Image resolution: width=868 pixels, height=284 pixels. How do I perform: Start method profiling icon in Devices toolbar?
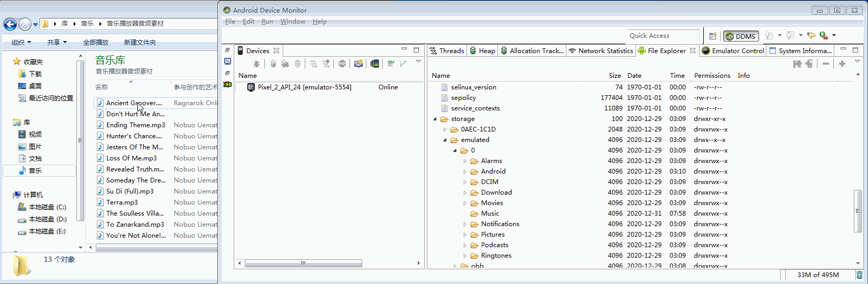326,64
